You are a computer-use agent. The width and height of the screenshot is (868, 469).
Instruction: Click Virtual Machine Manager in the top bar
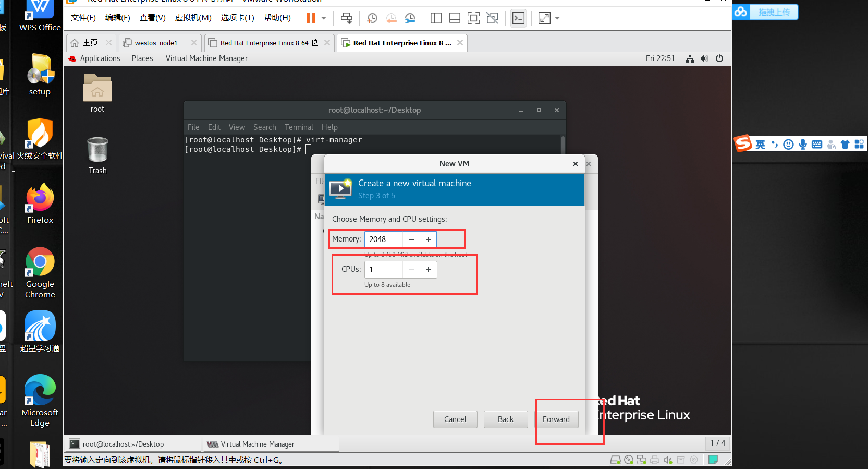pyautogui.click(x=206, y=58)
